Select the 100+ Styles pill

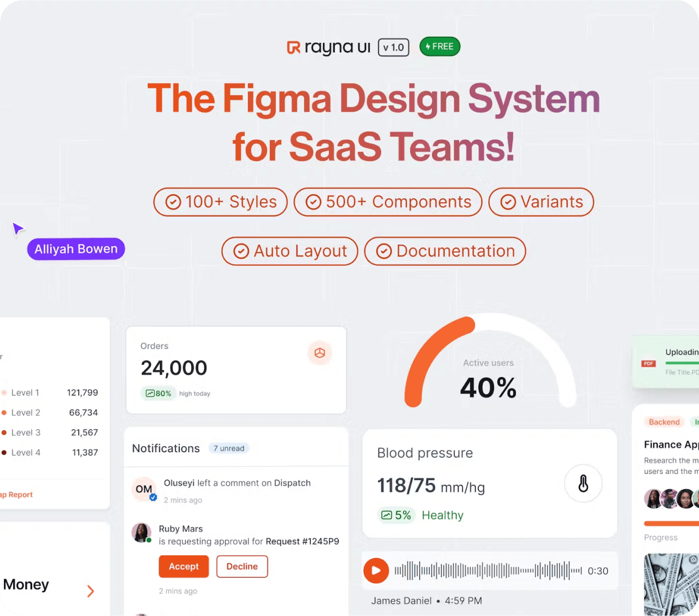click(221, 202)
